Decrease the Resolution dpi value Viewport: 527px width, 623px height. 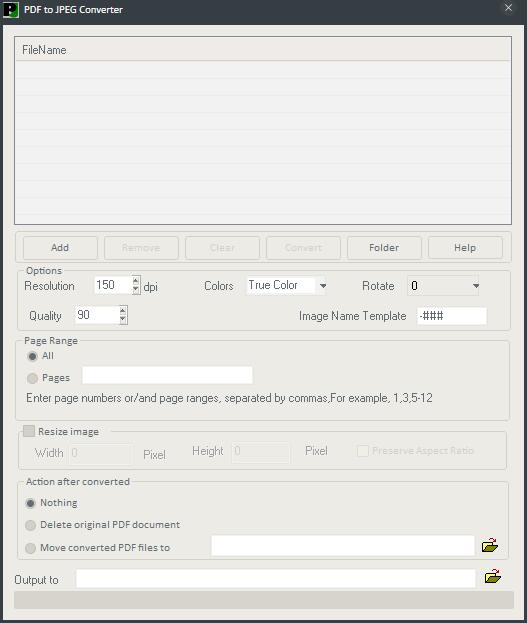coord(136,290)
